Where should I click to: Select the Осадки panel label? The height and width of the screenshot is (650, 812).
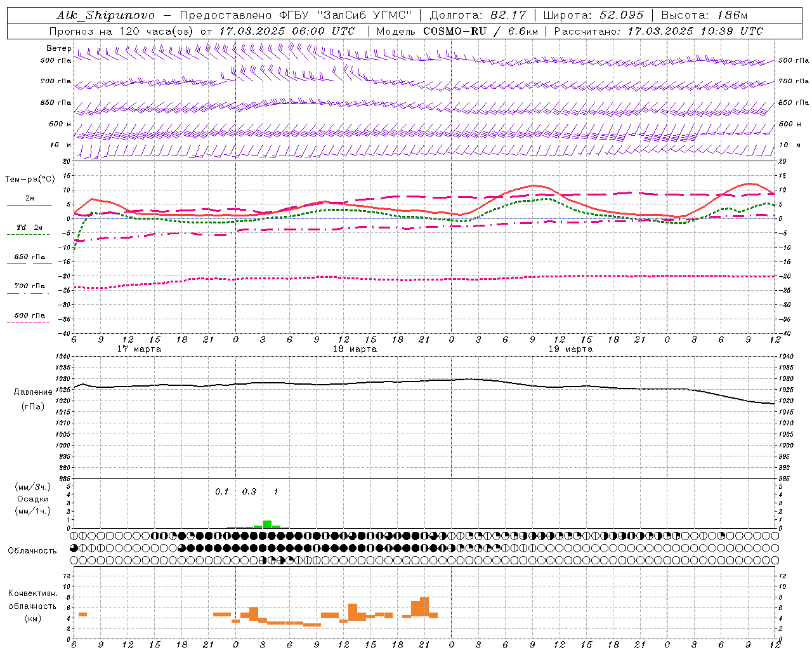(32, 499)
